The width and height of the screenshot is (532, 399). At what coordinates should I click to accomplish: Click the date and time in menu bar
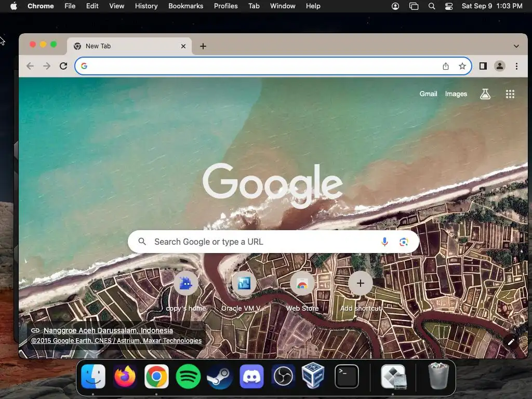point(492,6)
